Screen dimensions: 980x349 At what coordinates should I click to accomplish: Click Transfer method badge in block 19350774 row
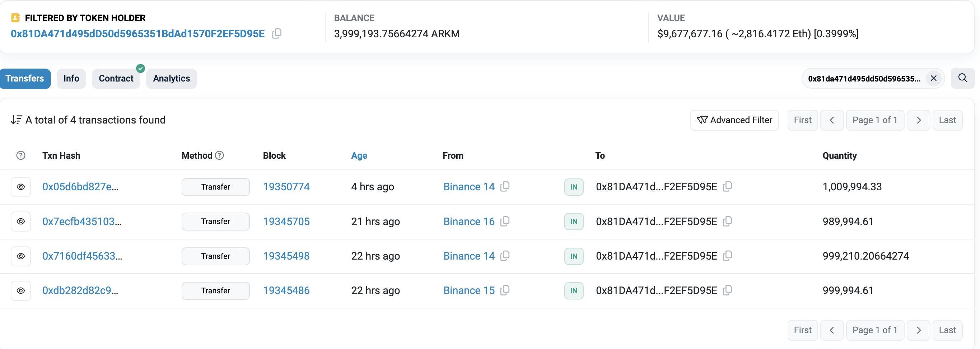[x=215, y=187]
